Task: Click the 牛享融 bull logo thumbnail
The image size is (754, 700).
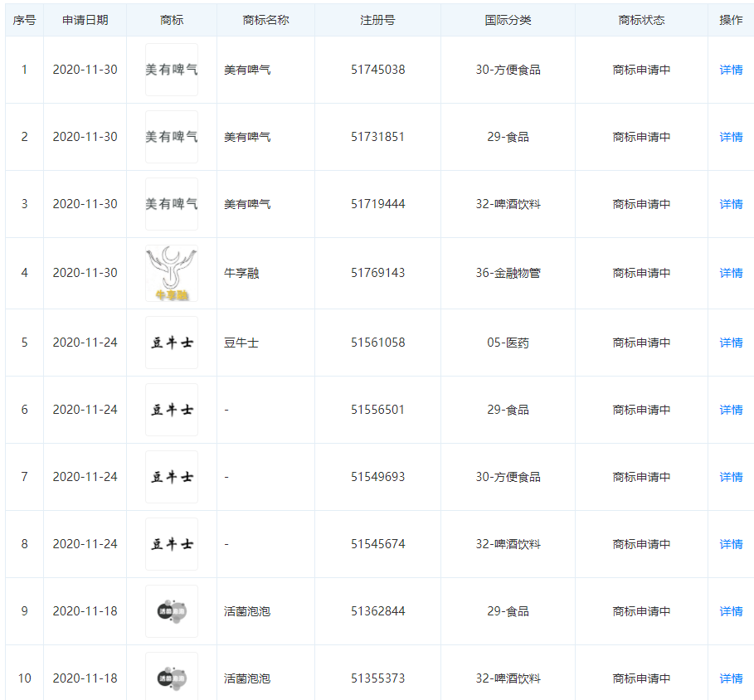Action: point(172,273)
